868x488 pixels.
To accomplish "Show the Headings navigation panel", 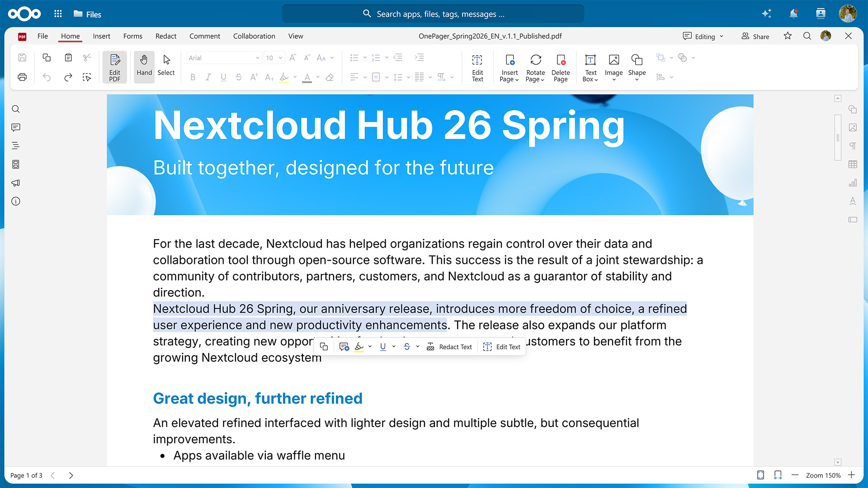I will 16,146.
